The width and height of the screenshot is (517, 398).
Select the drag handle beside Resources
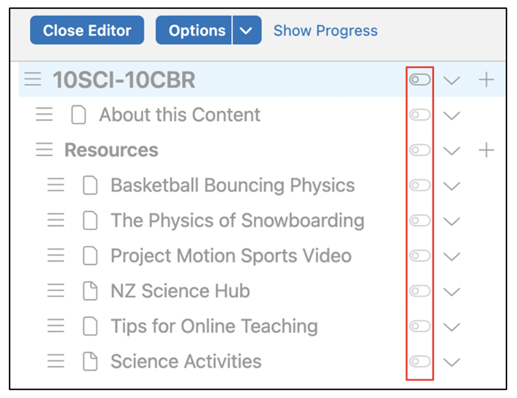click(x=44, y=150)
